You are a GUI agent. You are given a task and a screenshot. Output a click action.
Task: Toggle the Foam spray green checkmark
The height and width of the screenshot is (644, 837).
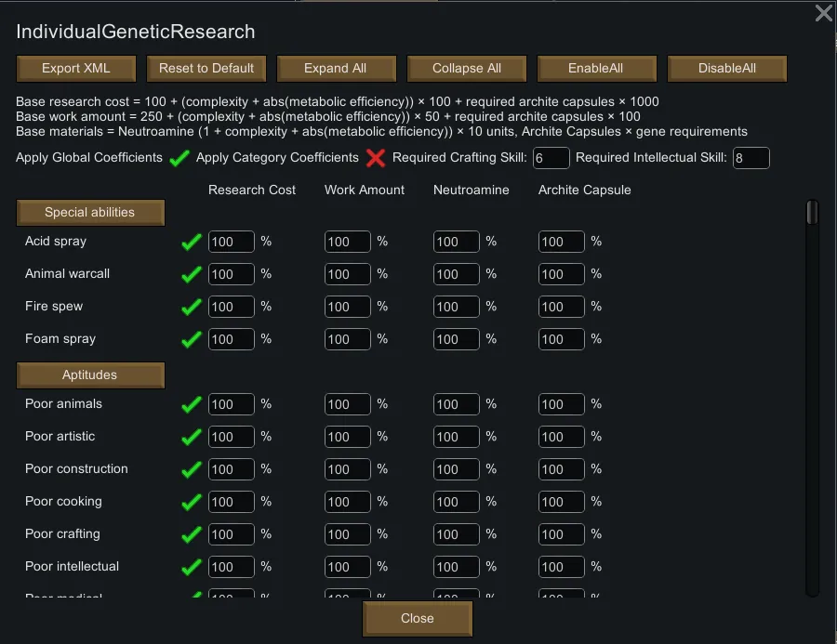tap(192, 339)
